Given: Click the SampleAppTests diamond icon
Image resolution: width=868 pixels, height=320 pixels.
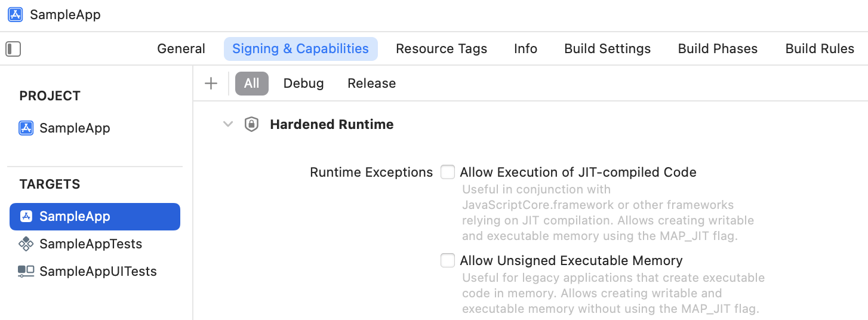Looking at the screenshot, I should coord(26,244).
